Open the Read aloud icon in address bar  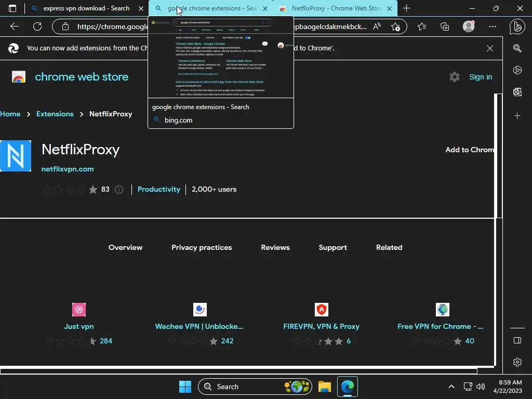pyautogui.click(x=377, y=26)
